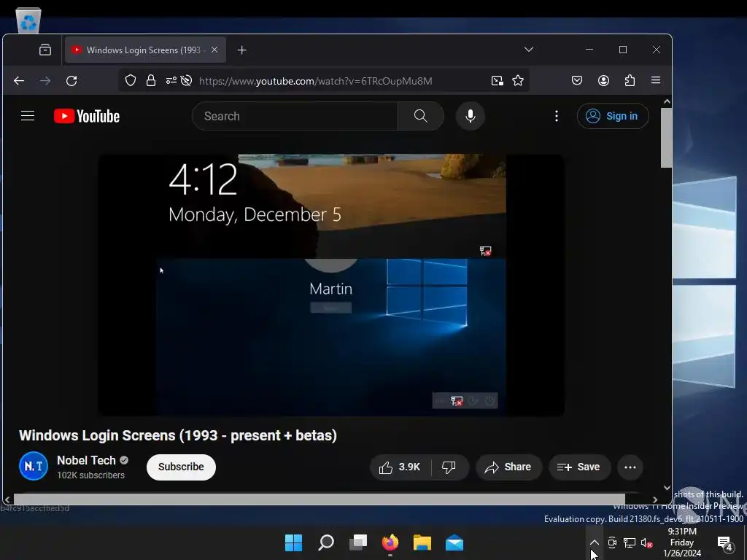Open the Firefox application menu
Viewport: 747px width, 560px height.
tap(656, 80)
